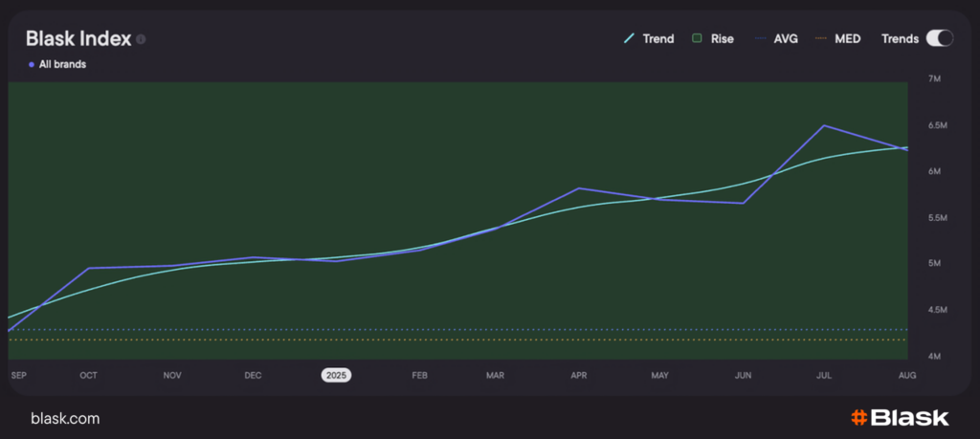980x439 pixels.
Task: Click the All brands series label
Action: coord(62,65)
